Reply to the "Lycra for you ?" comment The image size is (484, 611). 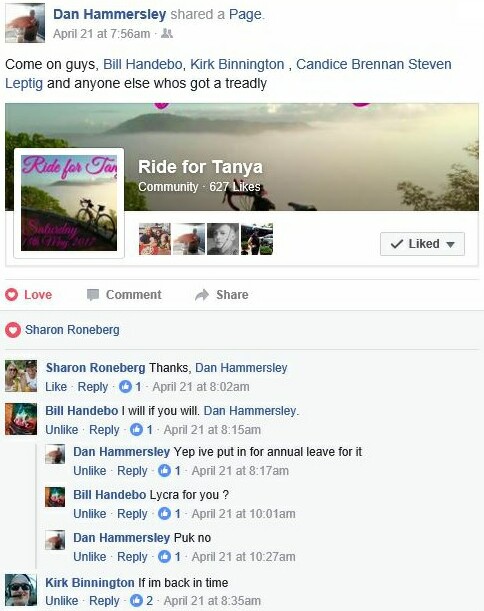tap(132, 514)
